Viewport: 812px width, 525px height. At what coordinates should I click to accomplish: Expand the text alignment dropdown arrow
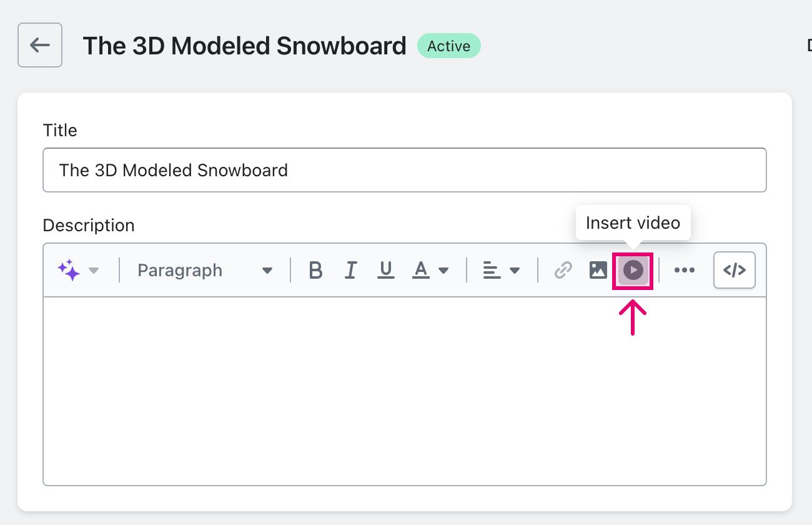pyautogui.click(x=515, y=271)
